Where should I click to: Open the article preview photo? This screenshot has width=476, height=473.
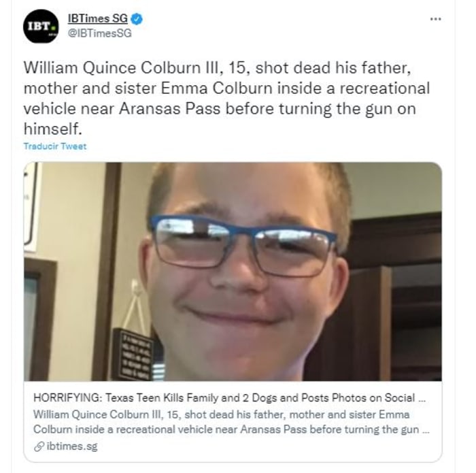[233, 272]
